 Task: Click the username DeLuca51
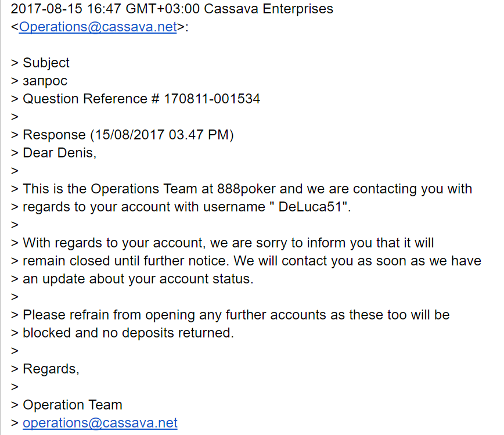[x=312, y=207]
